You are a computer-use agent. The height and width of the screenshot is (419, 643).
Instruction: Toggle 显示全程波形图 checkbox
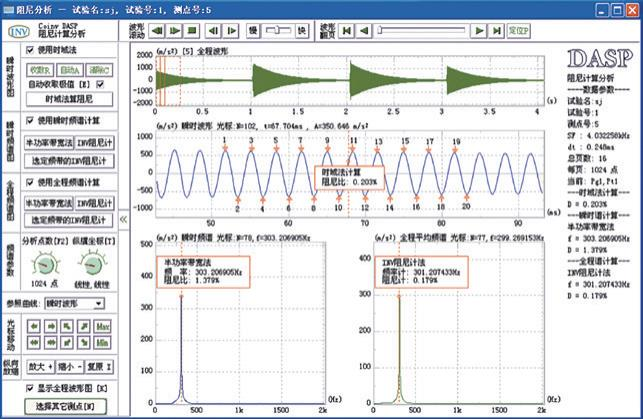[28, 387]
